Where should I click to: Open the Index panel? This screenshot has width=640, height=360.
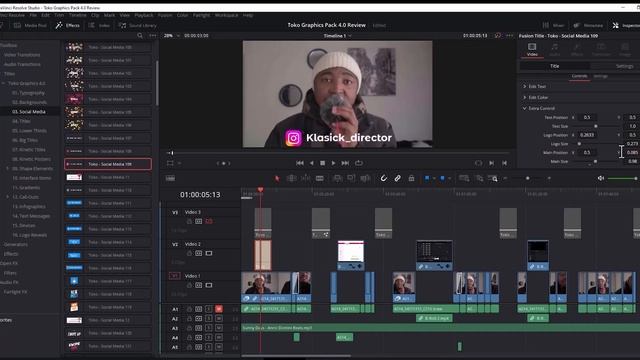pos(99,25)
